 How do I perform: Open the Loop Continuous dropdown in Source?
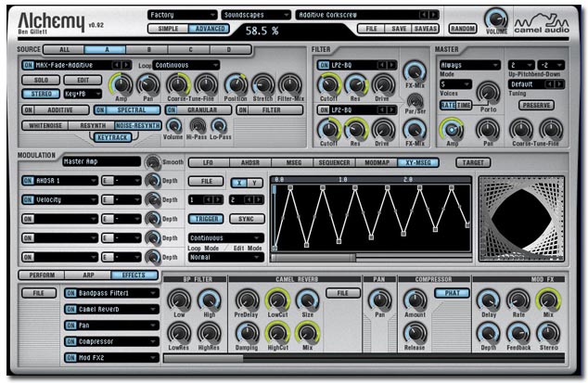[x=186, y=65]
